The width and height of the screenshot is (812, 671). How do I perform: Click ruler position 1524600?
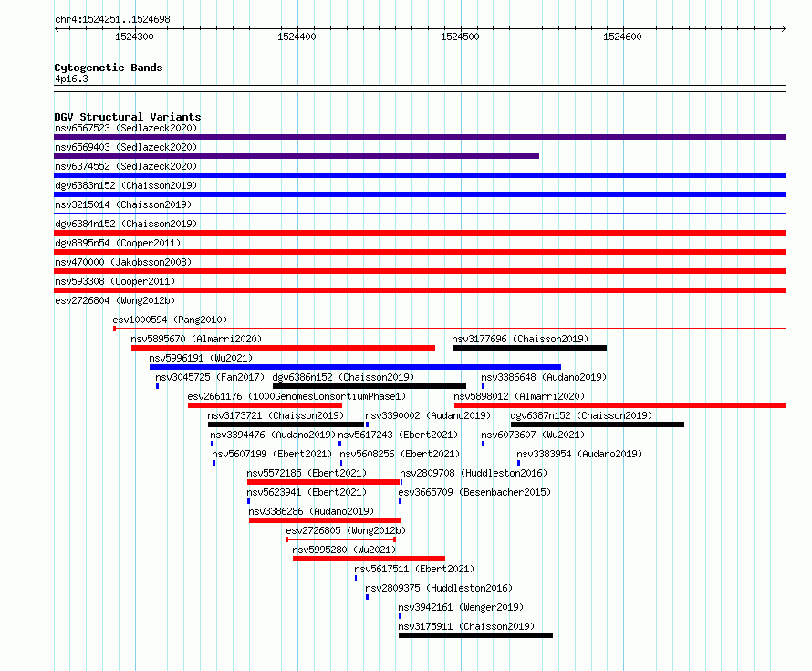coord(622,37)
